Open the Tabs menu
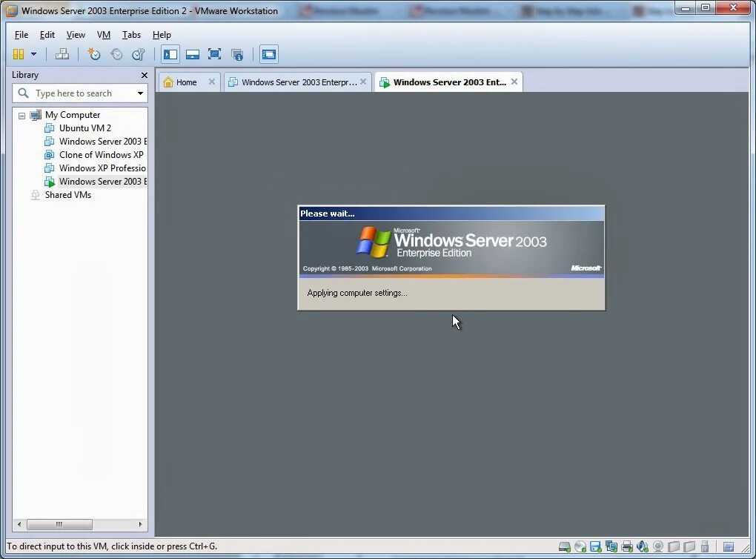Image resolution: width=756 pixels, height=559 pixels. pyautogui.click(x=131, y=35)
